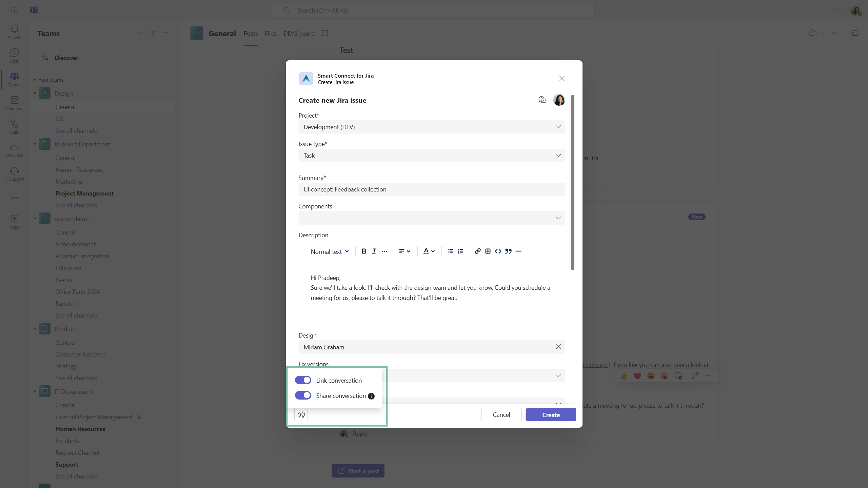Image resolution: width=868 pixels, height=488 pixels.
Task: Clear Miriam Graham from the Design field
Action: 558,347
